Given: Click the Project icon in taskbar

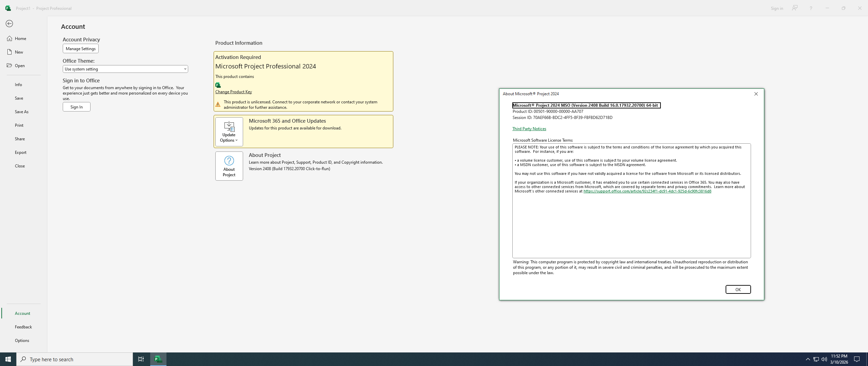Looking at the screenshot, I should pyautogui.click(x=158, y=359).
